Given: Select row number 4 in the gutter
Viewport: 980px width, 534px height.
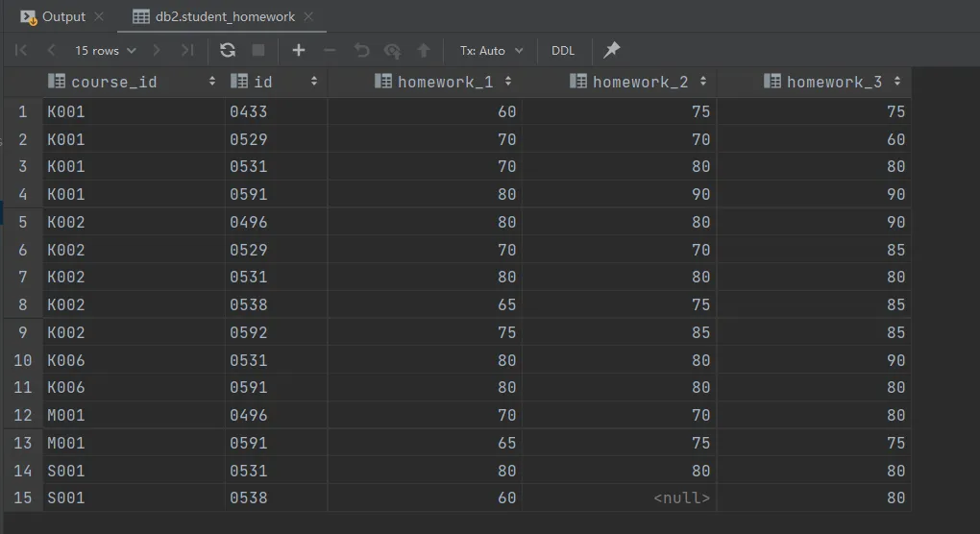Looking at the screenshot, I should click(23, 194).
